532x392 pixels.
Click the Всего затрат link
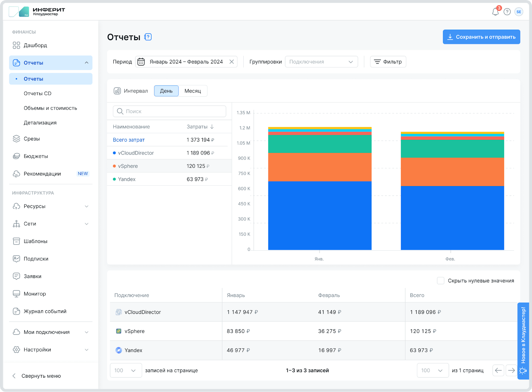(x=129, y=140)
